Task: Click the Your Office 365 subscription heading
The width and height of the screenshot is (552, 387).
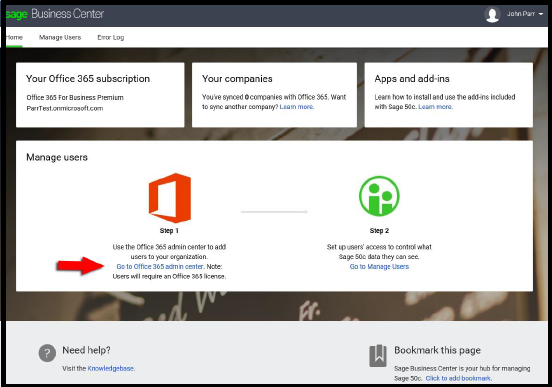Action: [88, 79]
